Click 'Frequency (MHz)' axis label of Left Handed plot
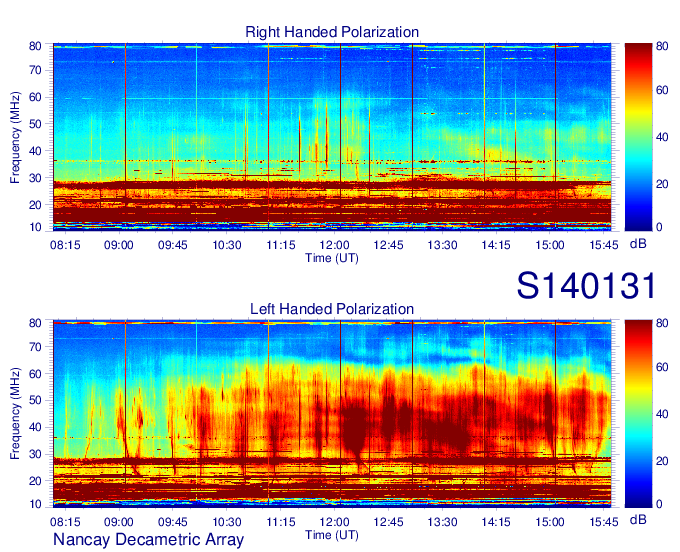 15,414
